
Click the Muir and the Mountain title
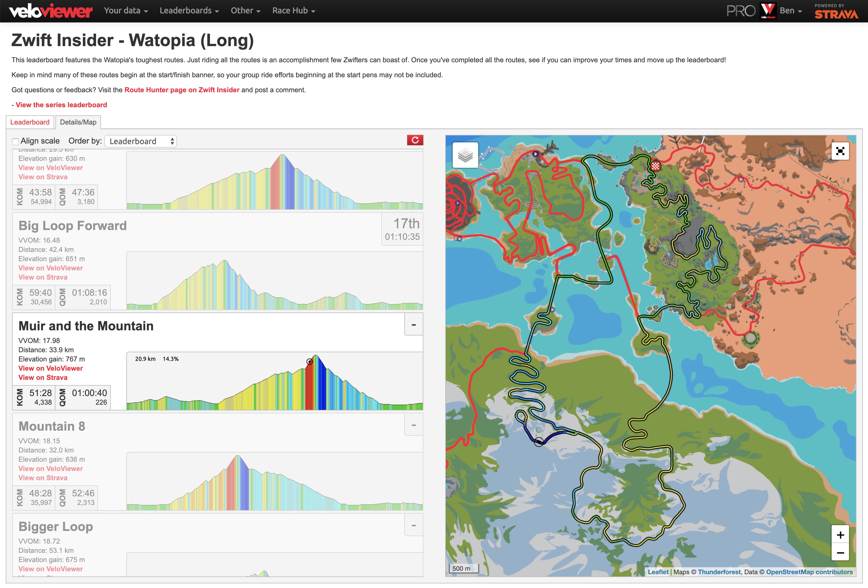click(86, 326)
